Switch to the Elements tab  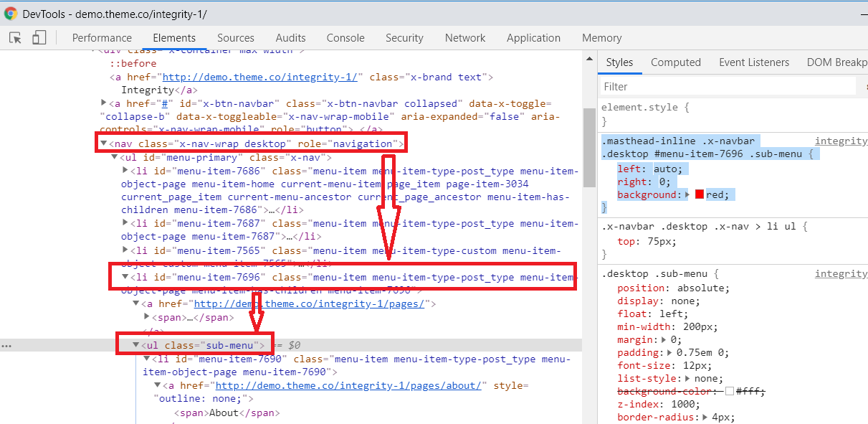click(x=174, y=38)
